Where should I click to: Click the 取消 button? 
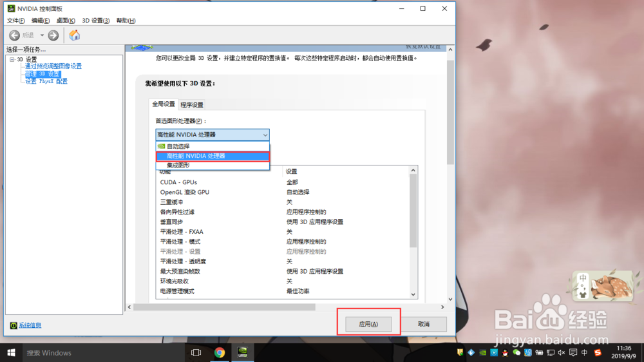coord(424,324)
